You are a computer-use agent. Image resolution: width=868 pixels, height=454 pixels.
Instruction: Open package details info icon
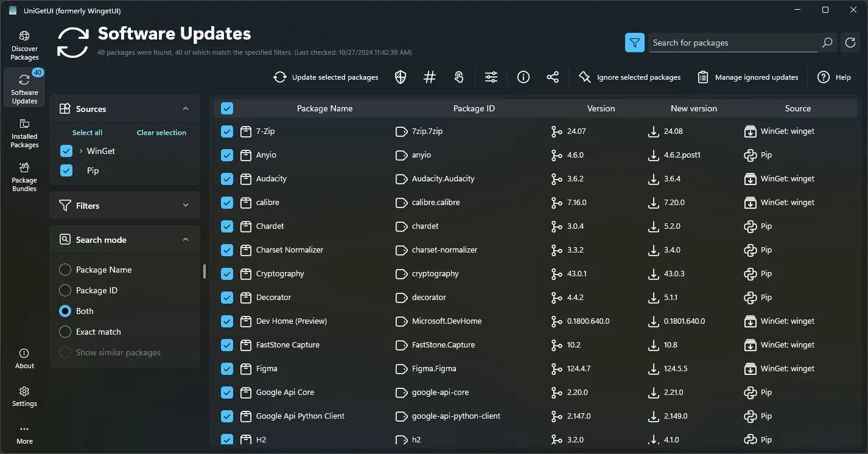point(523,77)
